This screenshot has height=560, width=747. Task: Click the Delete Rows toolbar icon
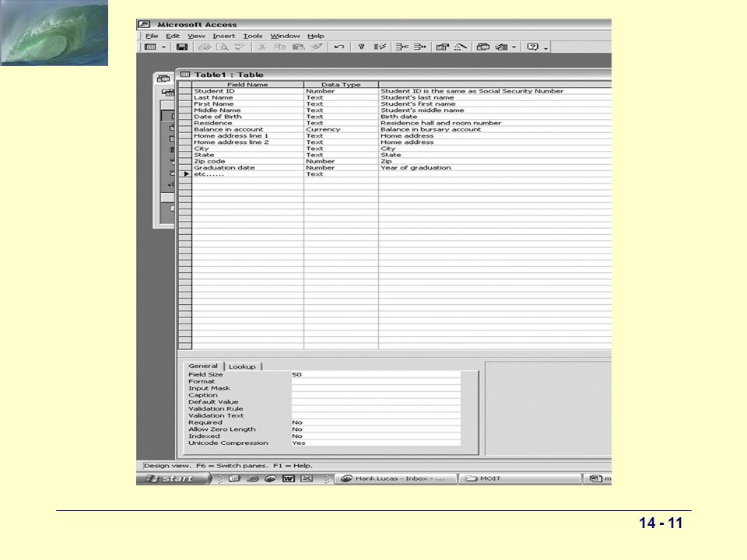coord(419,47)
